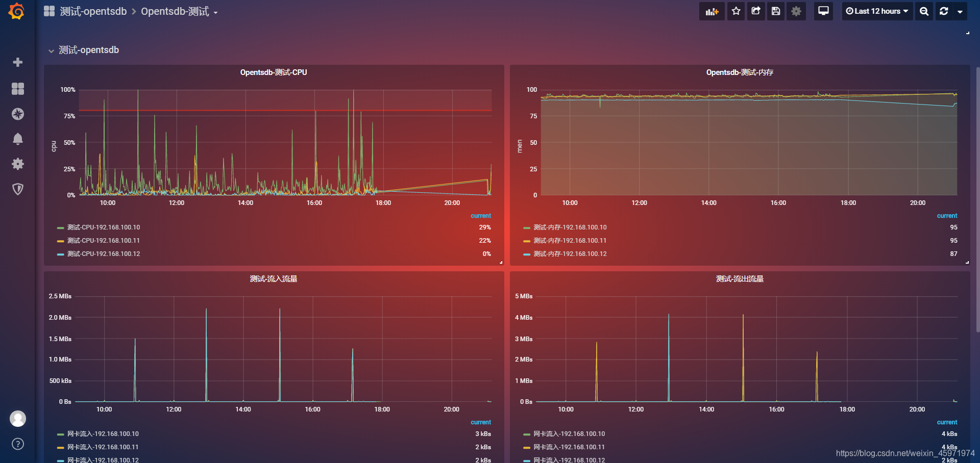Open the Grafana logo home menu
Image resolution: width=980 pixels, height=463 pixels.
[17, 11]
